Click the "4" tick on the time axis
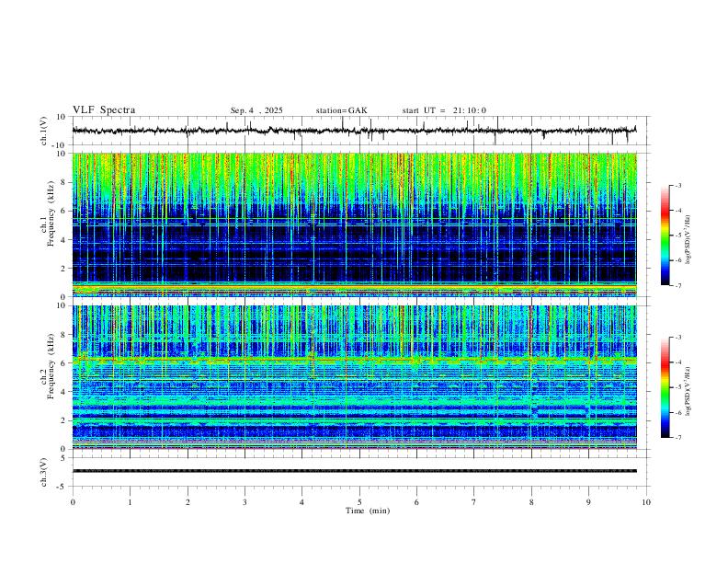Image resolution: width=728 pixels, height=563 pixels. click(x=301, y=502)
